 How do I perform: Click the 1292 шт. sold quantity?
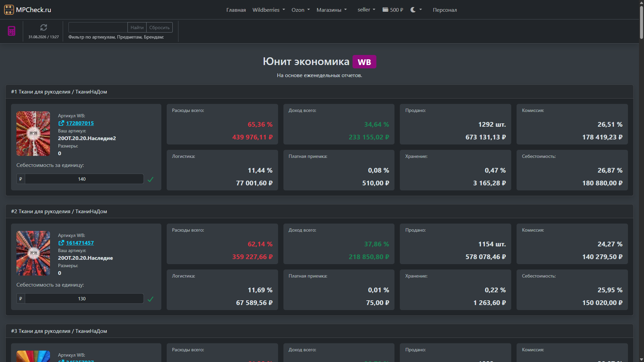click(492, 124)
